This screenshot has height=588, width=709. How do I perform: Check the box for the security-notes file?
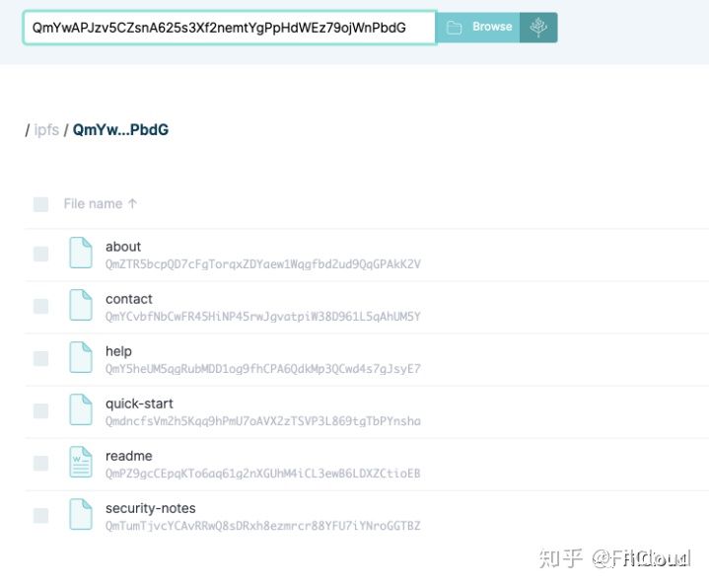[x=40, y=515]
